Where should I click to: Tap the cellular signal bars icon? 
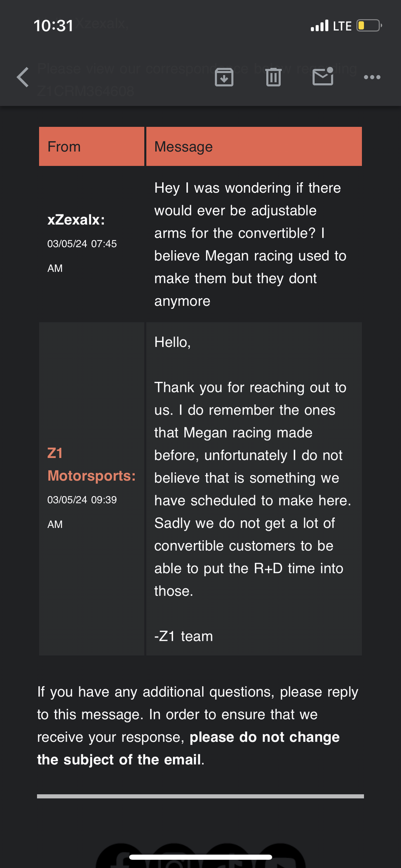[319, 26]
